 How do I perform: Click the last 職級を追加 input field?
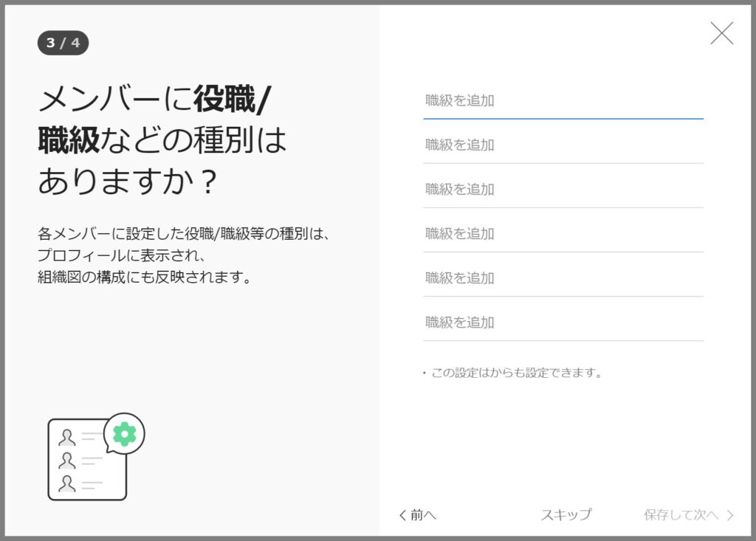pos(563,323)
